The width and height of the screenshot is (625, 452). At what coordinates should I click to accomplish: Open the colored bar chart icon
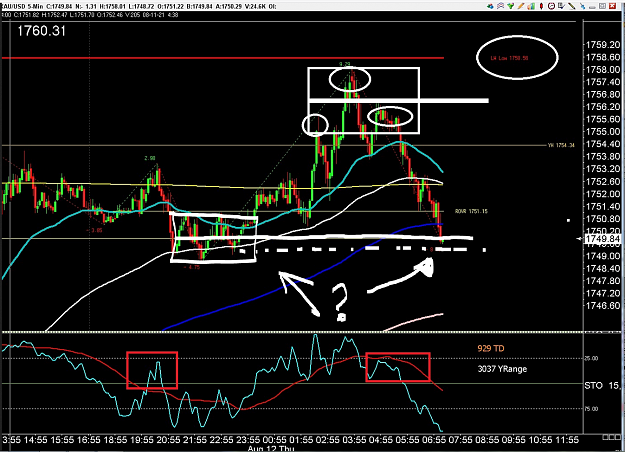531,6
